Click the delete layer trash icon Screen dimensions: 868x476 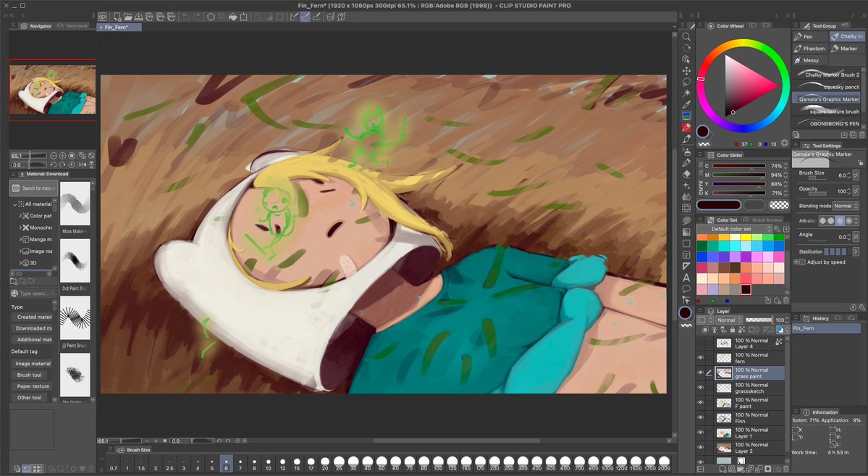(785, 469)
